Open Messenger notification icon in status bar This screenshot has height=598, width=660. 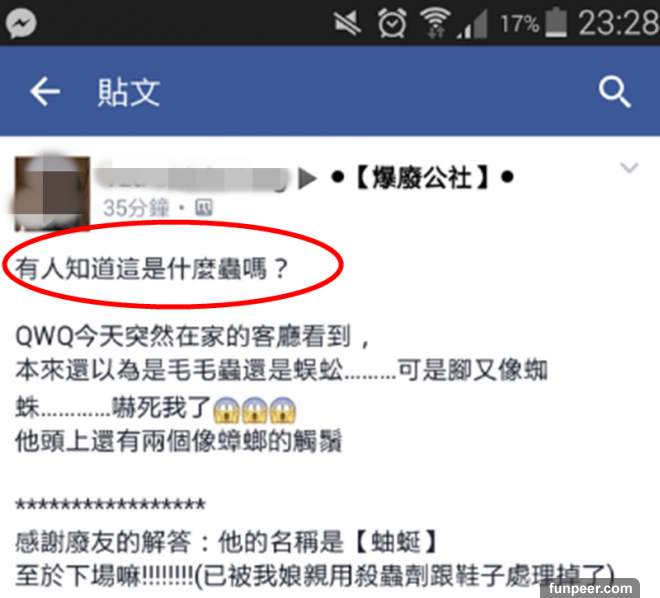[x=21, y=23]
